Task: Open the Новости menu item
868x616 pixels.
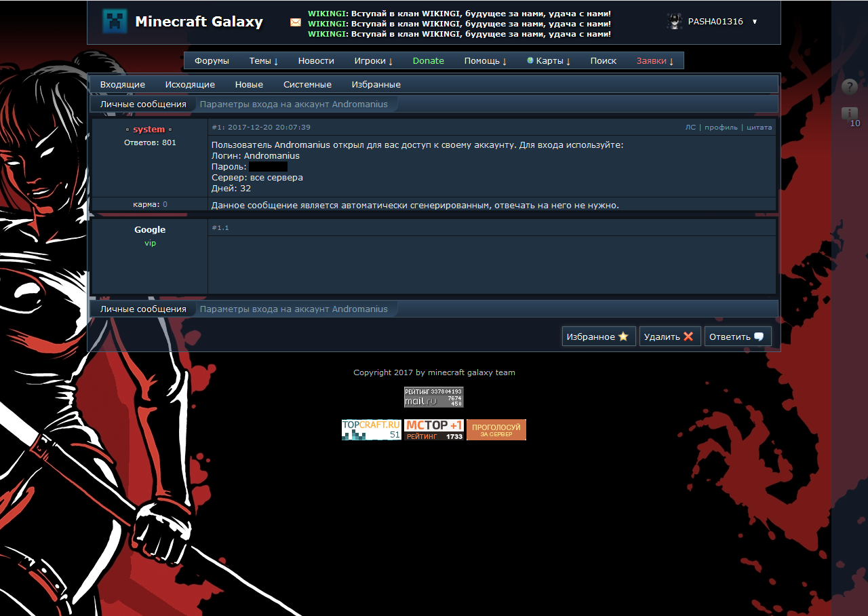Action: point(316,60)
